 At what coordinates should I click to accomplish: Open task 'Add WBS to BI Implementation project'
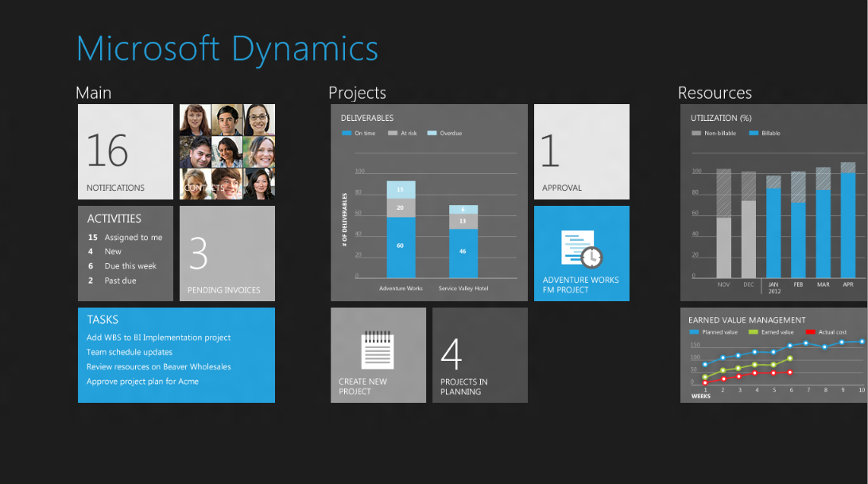tap(158, 338)
